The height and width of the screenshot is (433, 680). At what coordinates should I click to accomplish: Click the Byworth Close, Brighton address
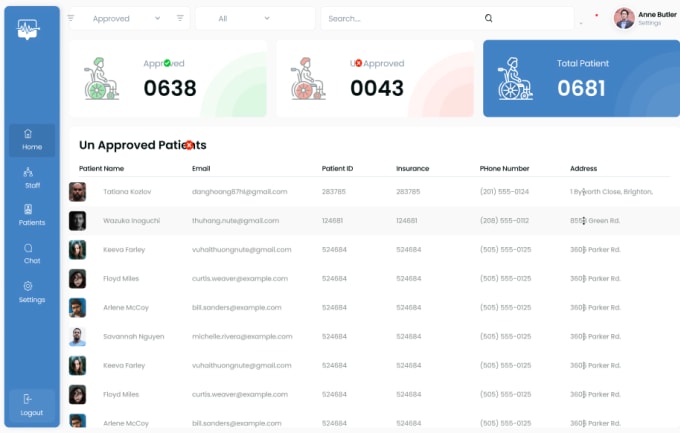tap(611, 192)
